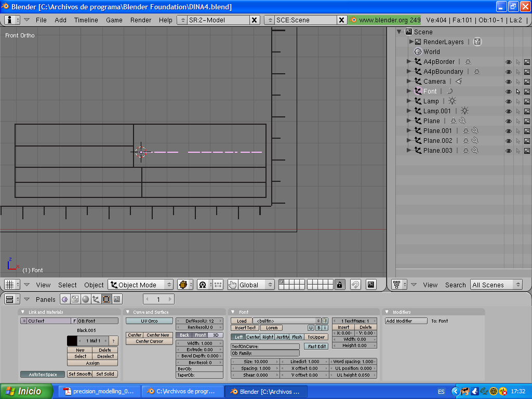Open the Select menu in 3D view header
This screenshot has height=399, width=532.
click(67, 285)
